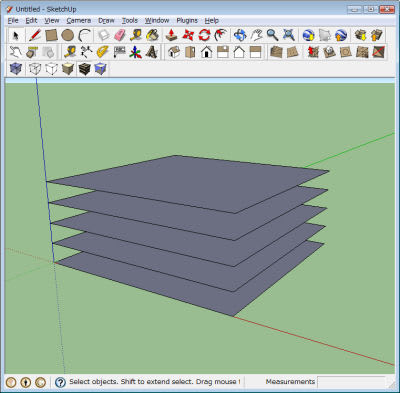Choose the 3D Text tool
Image resolution: width=400 pixels, height=393 pixels.
pos(152,52)
